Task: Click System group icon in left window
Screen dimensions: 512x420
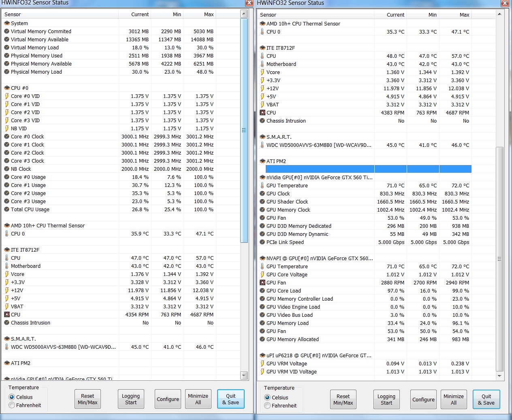Action: point(7,23)
